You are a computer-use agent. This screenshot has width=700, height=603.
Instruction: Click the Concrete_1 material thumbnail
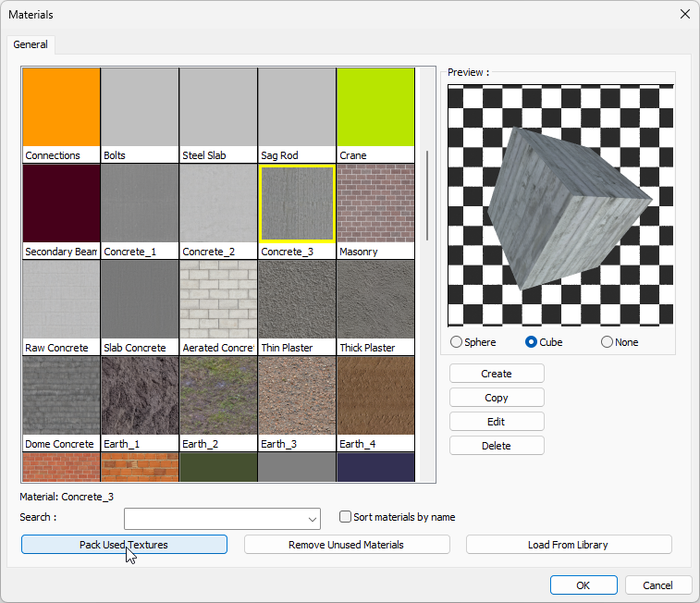140,203
